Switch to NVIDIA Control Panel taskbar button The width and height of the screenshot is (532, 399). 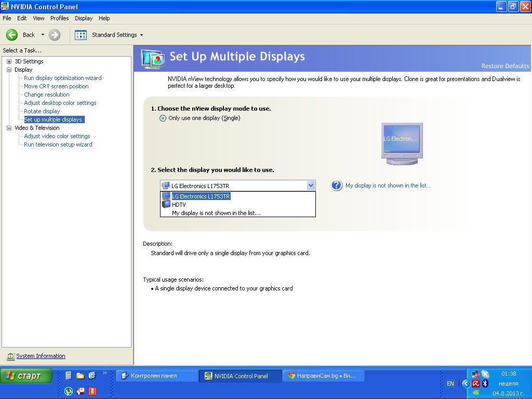(241, 376)
